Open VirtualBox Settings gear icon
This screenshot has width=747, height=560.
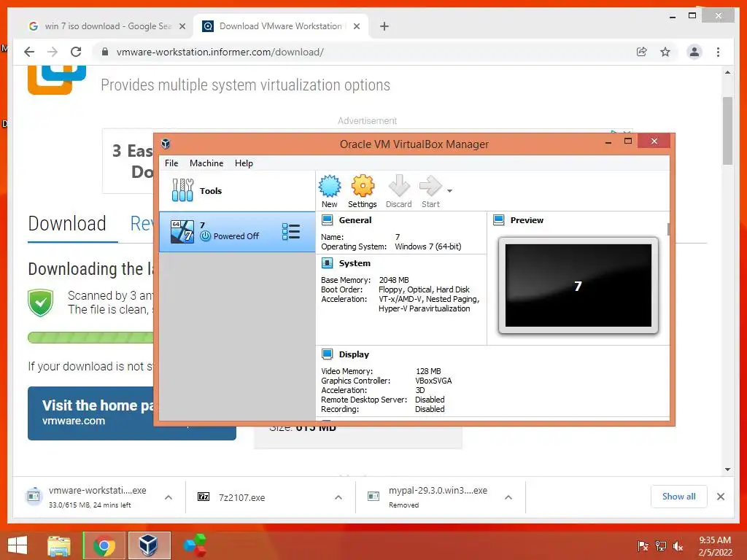click(x=363, y=186)
